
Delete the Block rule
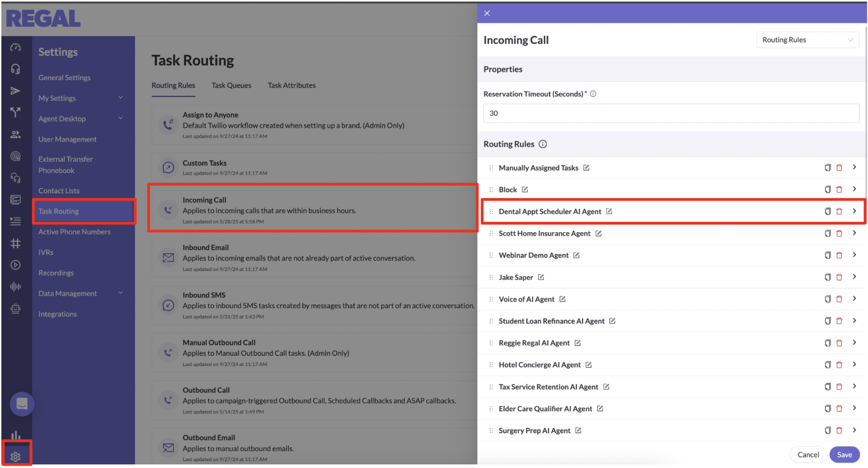(x=839, y=190)
